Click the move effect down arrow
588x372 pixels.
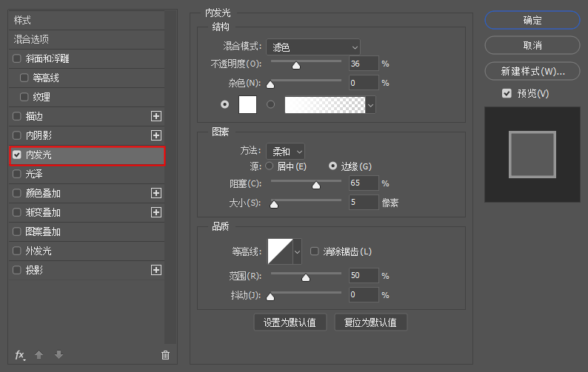coord(59,354)
